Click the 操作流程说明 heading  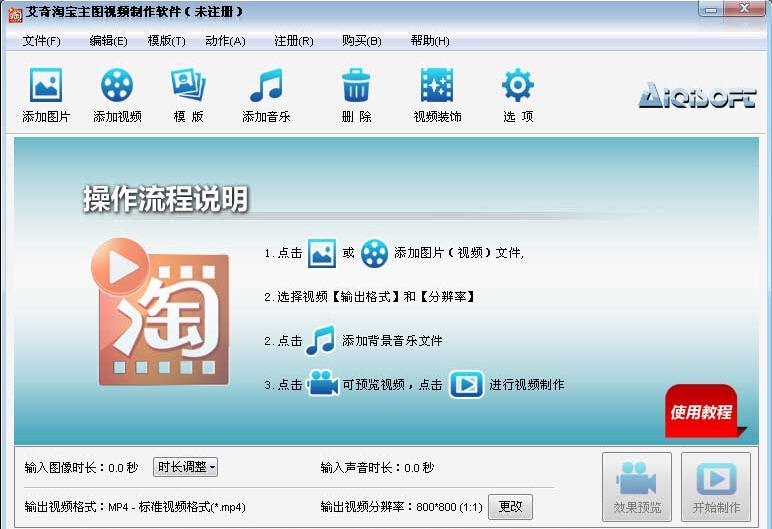tap(165, 198)
